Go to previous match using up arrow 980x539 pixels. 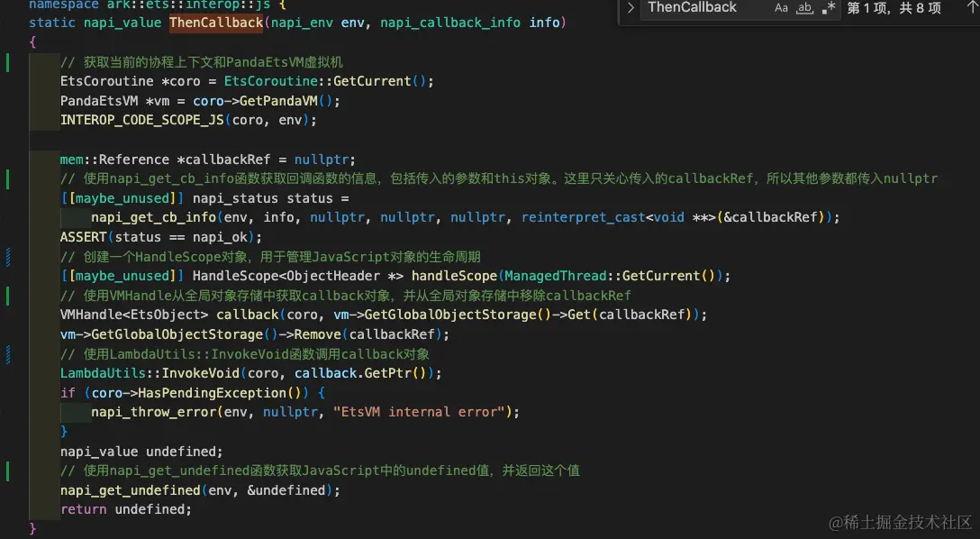click(971, 7)
